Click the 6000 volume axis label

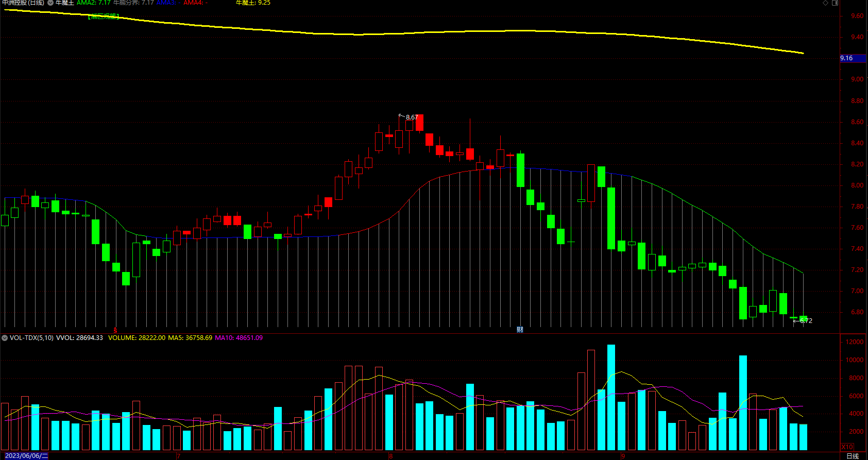click(856, 396)
